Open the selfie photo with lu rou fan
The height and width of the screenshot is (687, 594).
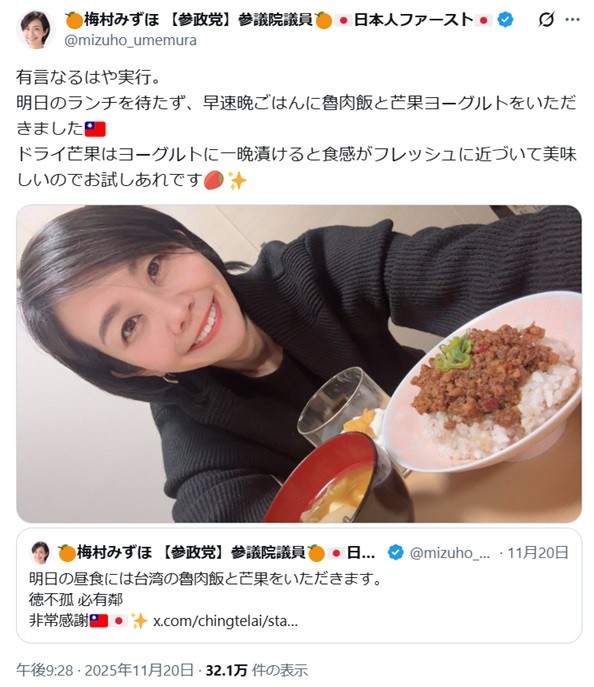[299, 364]
